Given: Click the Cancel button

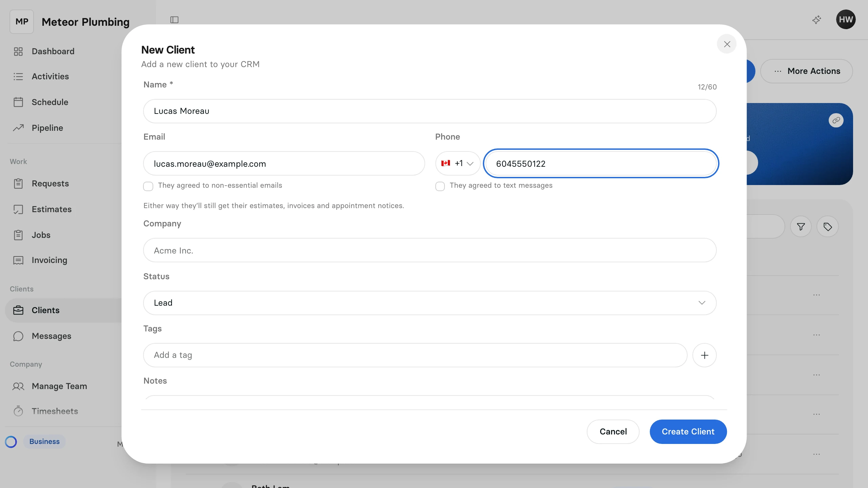Looking at the screenshot, I should 613,432.
